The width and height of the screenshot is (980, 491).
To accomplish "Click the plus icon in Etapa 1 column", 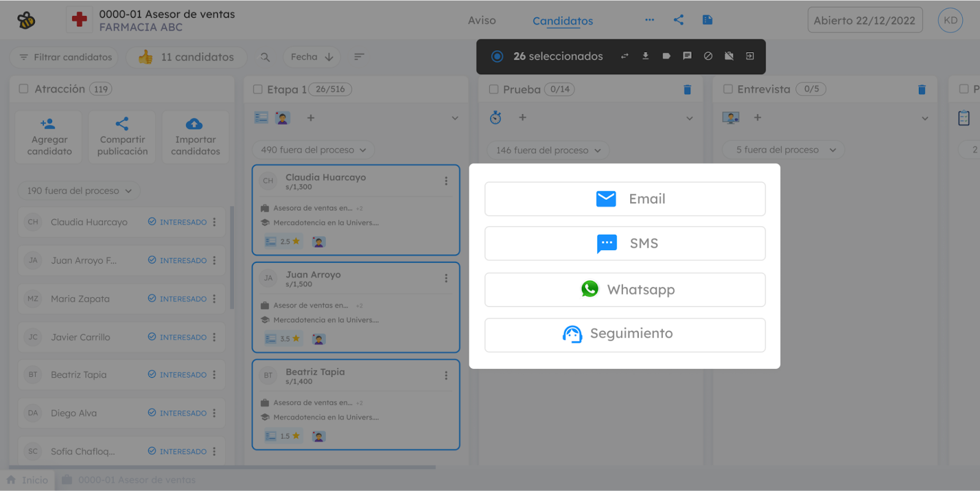I will coord(311,118).
